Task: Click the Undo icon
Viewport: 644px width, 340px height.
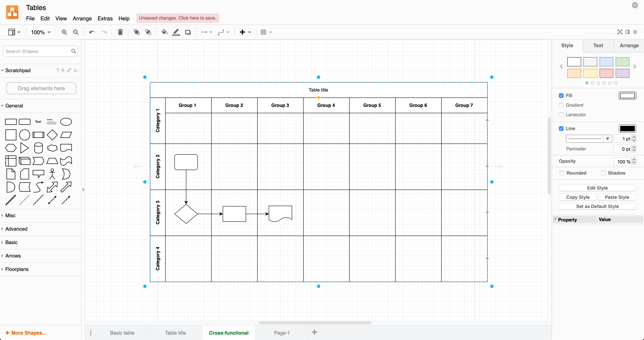Action: point(91,32)
